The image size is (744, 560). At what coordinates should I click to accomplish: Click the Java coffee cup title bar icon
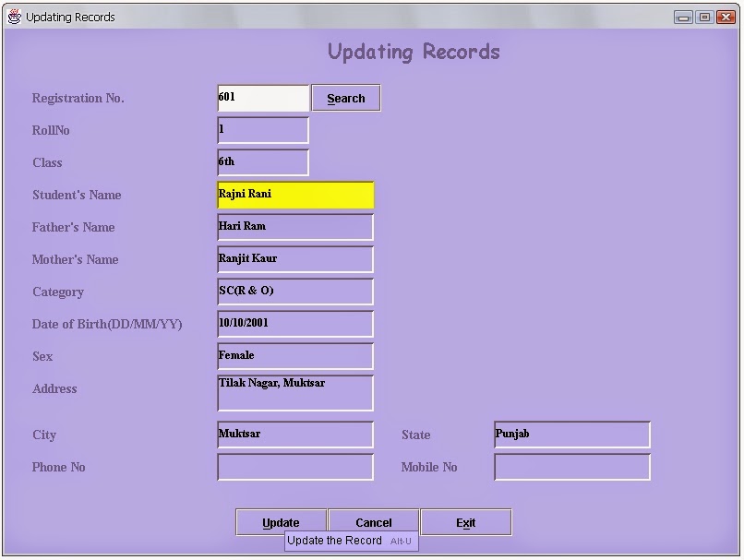13,17
